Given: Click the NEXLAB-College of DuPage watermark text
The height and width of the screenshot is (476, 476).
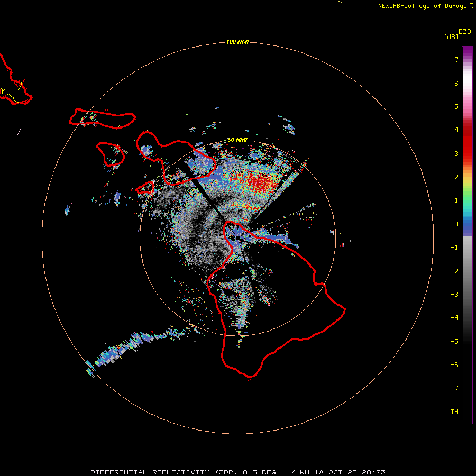Looking at the screenshot, I should [x=425, y=6].
